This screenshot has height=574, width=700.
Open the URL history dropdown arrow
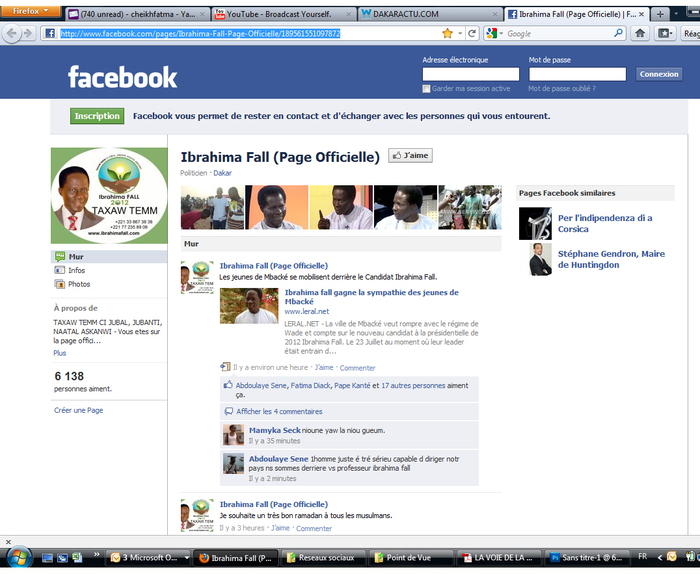pos(460,33)
